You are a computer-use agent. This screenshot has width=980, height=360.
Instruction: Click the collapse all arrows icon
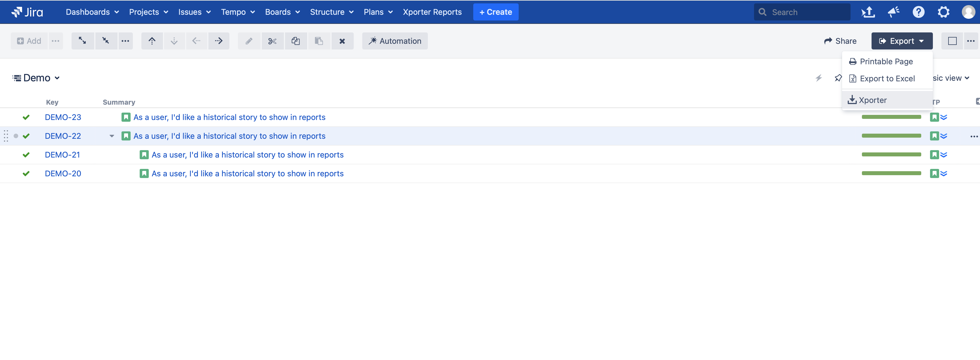tap(105, 41)
